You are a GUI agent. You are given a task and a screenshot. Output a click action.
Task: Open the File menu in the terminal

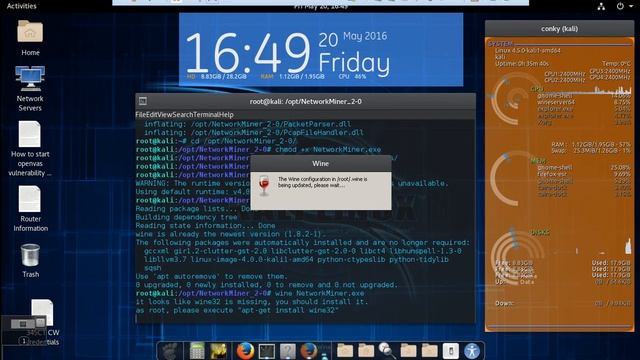(140, 115)
